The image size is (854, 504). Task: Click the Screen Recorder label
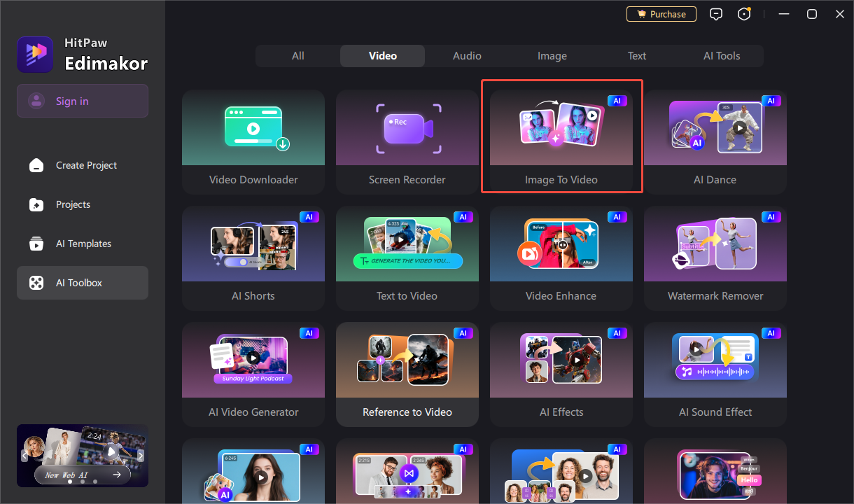pyautogui.click(x=407, y=180)
